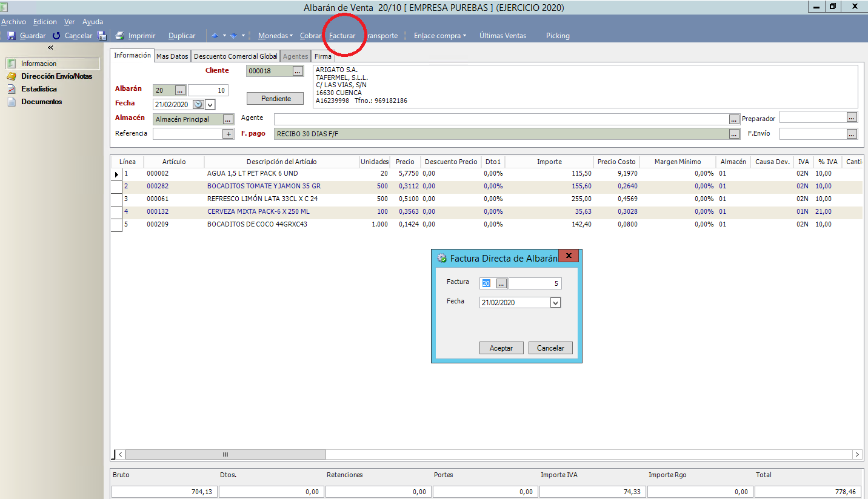Open Estadística sidebar item

click(39, 89)
